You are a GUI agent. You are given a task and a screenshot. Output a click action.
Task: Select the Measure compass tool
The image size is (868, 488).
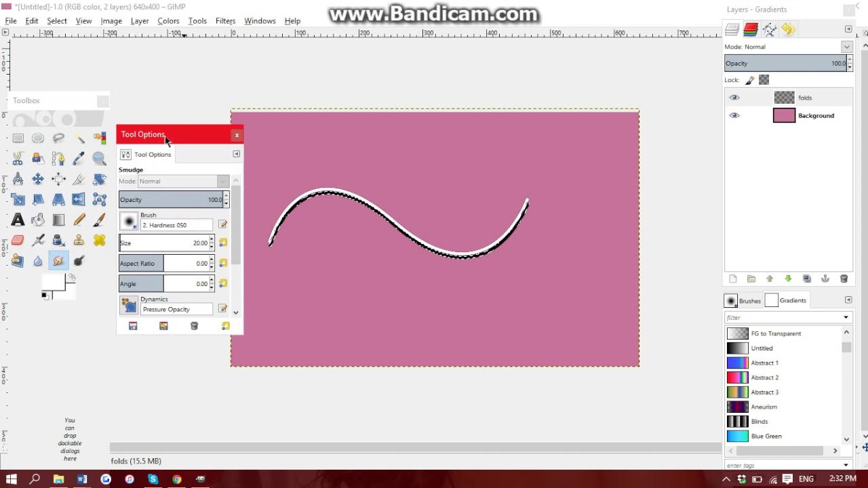18,179
